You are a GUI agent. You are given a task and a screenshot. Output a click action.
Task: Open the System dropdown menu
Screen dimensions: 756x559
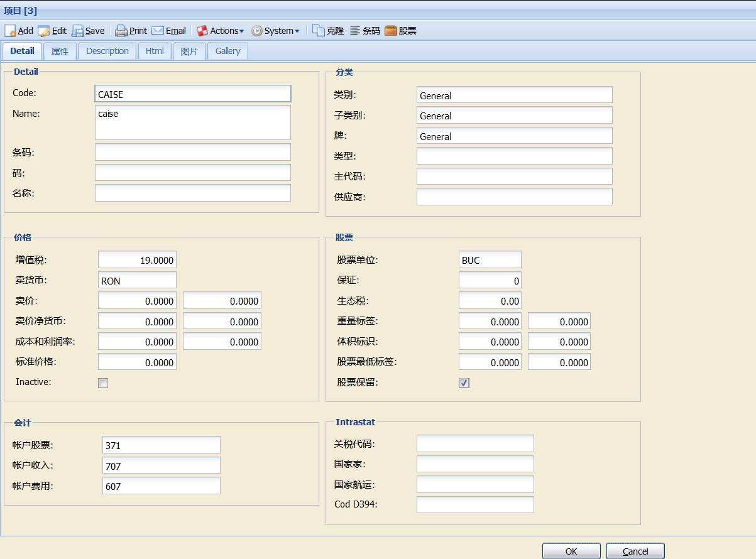(275, 31)
